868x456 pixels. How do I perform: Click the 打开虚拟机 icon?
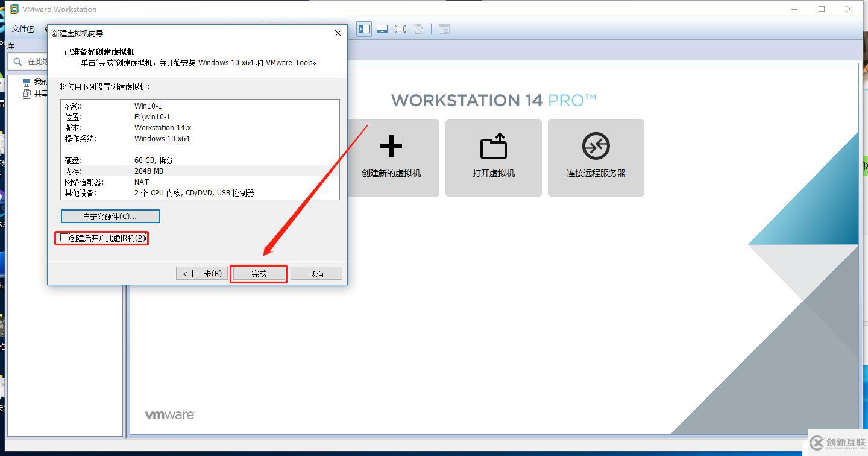[493, 157]
